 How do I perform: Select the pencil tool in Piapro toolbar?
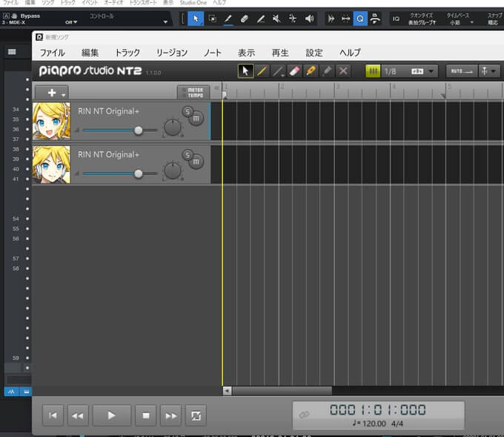262,71
